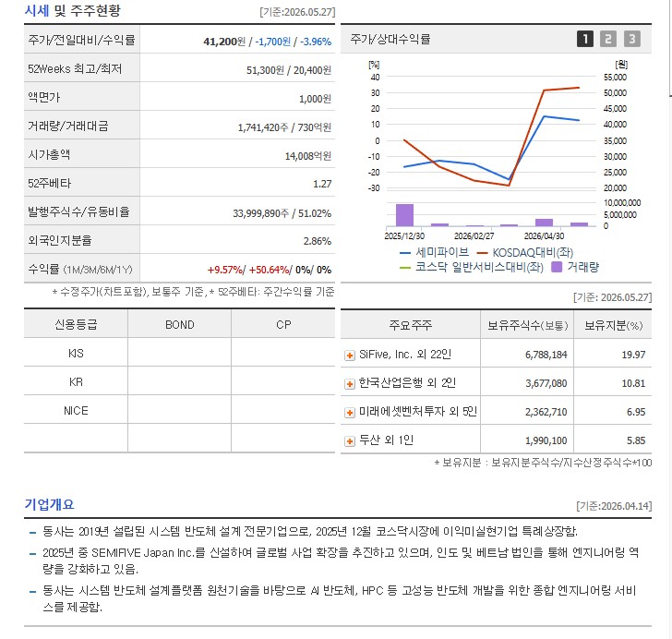
Task: Click the 6.95 ownership percentage
Action: pos(636,412)
